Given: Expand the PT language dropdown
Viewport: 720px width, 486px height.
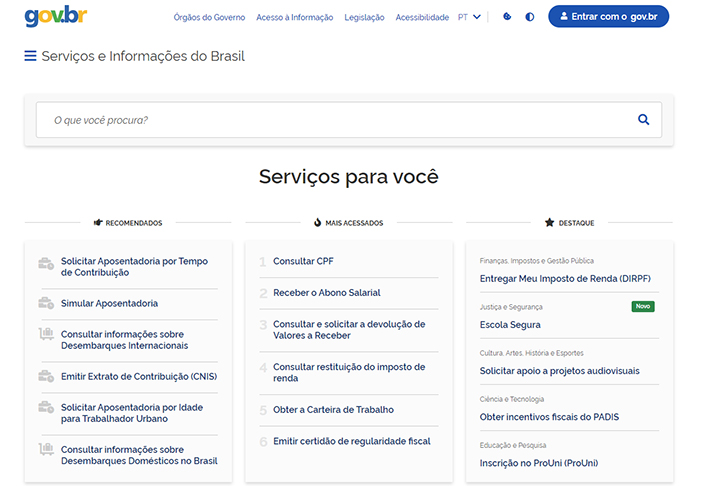Looking at the screenshot, I should 469,17.
